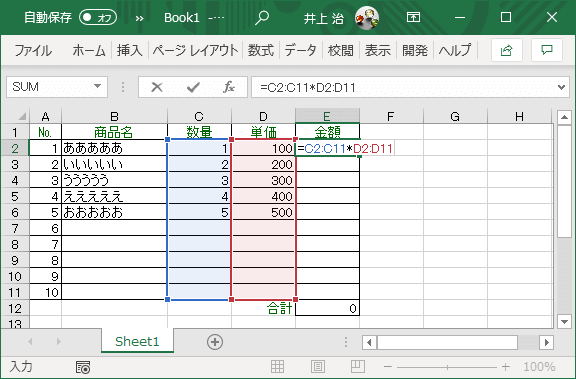This screenshot has height=379, width=576.
Task: Click the horizontal scrollbar right arrow
Action: pyautogui.click(x=547, y=343)
